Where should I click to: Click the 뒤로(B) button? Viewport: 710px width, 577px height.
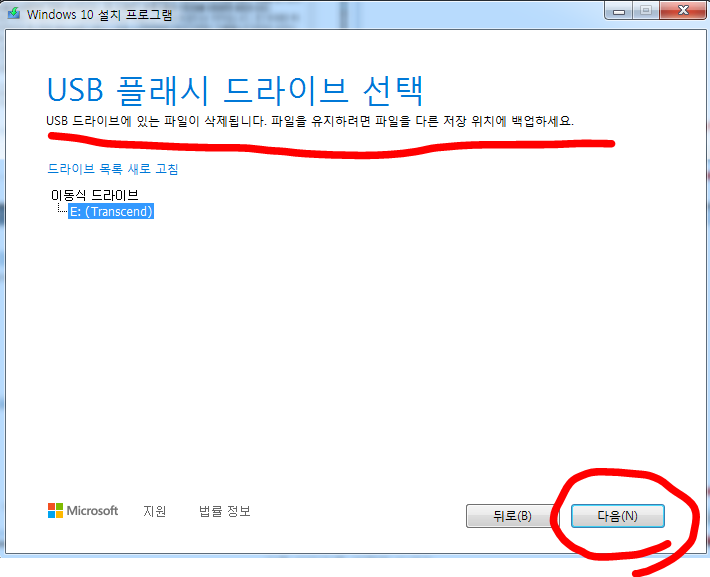coord(512,516)
